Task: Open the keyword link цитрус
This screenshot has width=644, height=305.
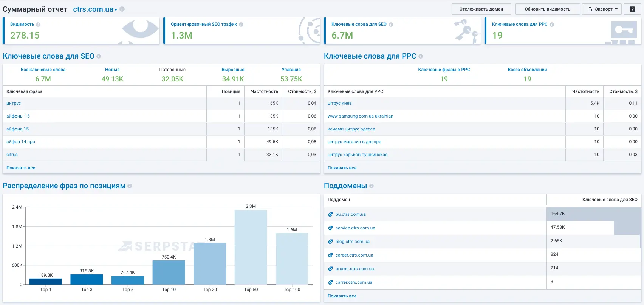Action: 14,103
